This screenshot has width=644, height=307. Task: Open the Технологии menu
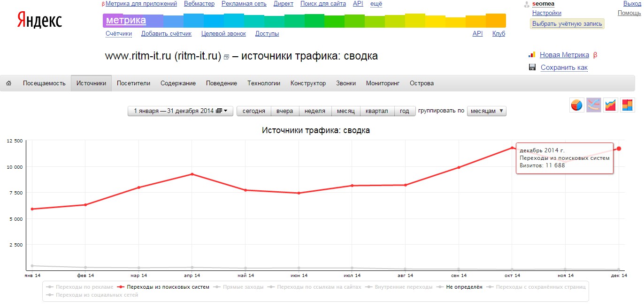tap(264, 83)
